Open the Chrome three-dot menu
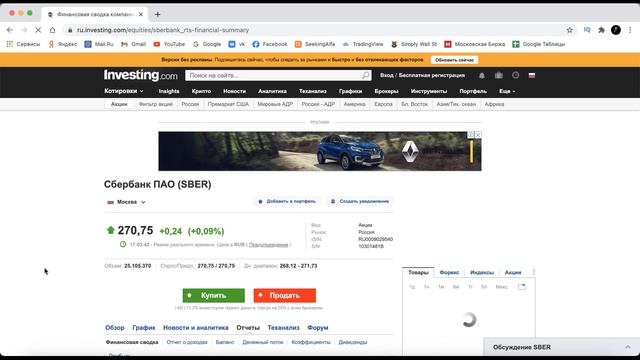 click(x=630, y=30)
